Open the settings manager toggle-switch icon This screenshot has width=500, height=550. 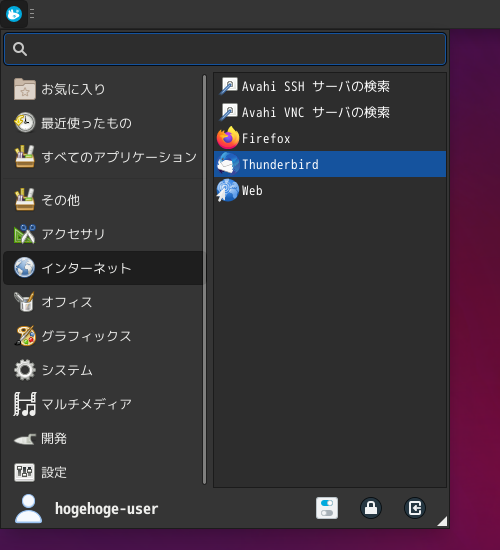(327, 508)
